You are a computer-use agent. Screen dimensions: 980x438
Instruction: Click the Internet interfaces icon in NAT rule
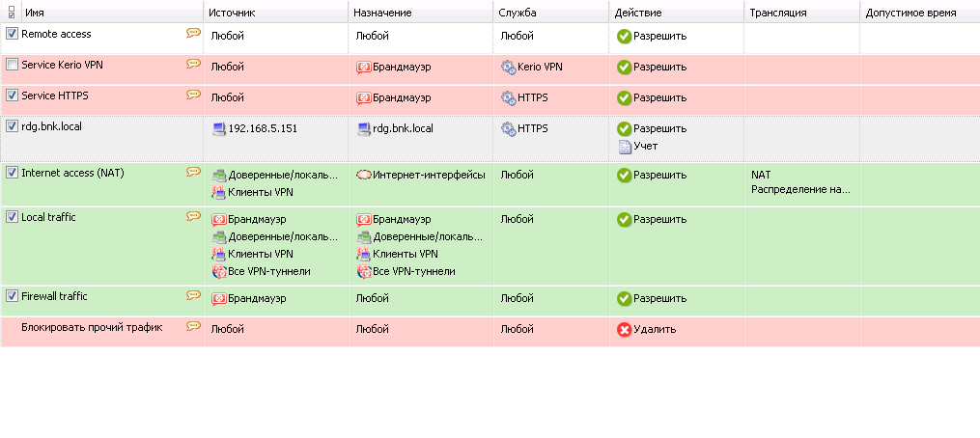(x=364, y=175)
